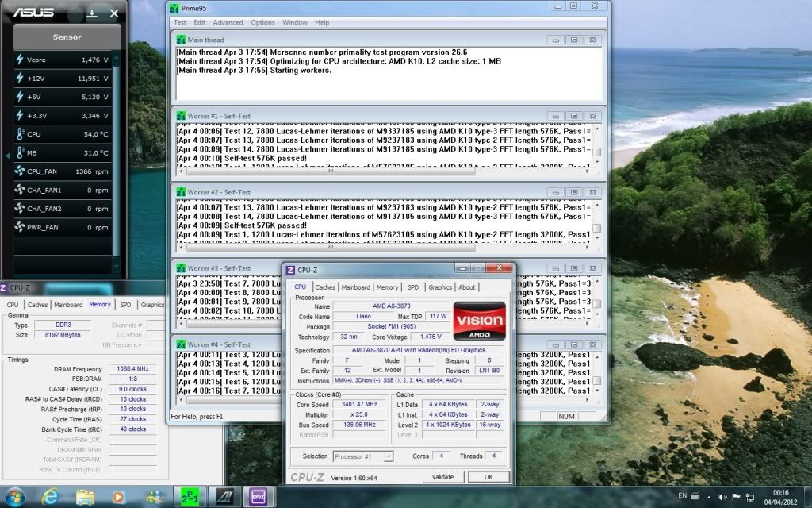The width and height of the screenshot is (812, 508).
Task: Open the Graphics tab in front CPU-Z window
Action: [440, 287]
